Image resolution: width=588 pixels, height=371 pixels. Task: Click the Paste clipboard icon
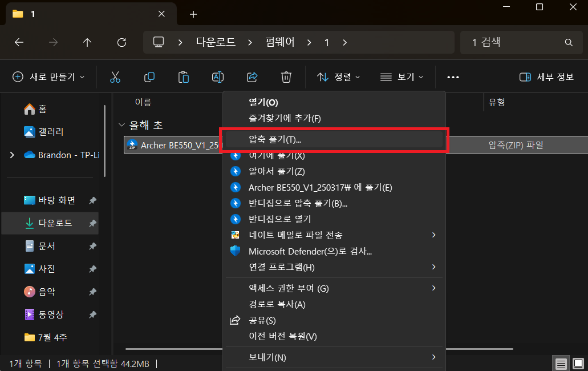(184, 77)
